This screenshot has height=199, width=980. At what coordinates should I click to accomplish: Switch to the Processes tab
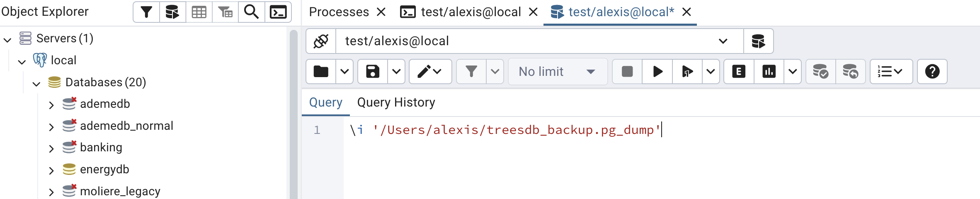[x=339, y=12]
